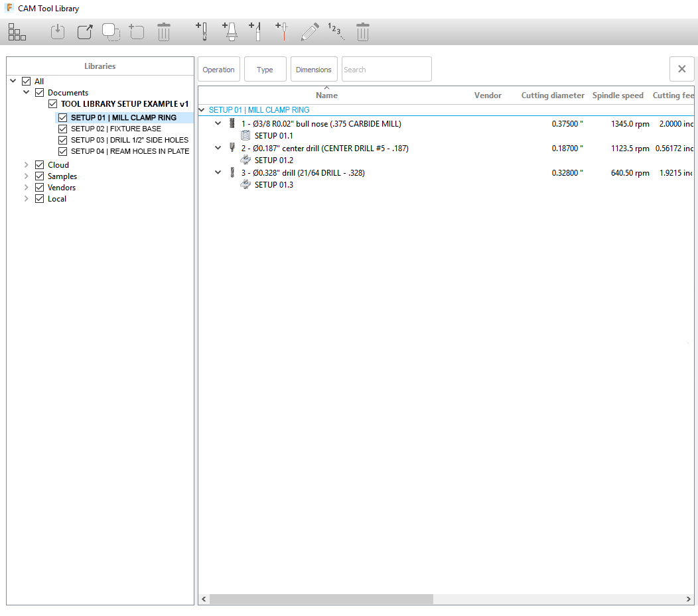This screenshot has height=616, width=698.
Task: Open the Operation filter
Action: [219, 69]
